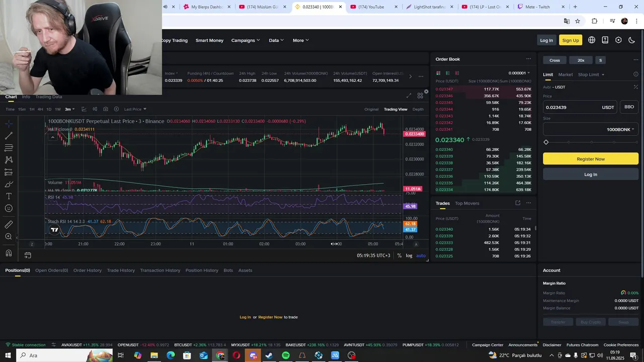Open the Data dropdown menu
Viewport: 644px width, 362px height.
tap(276, 40)
